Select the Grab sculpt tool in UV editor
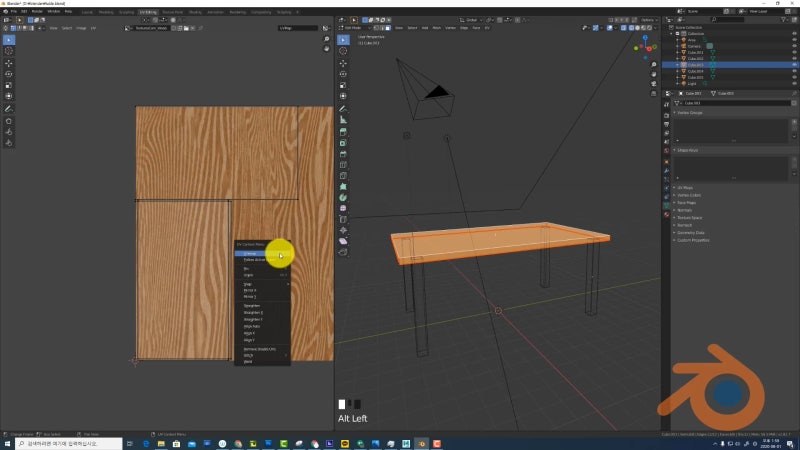The height and width of the screenshot is (450, 800). pyautogui.click(x=9, y=121)
